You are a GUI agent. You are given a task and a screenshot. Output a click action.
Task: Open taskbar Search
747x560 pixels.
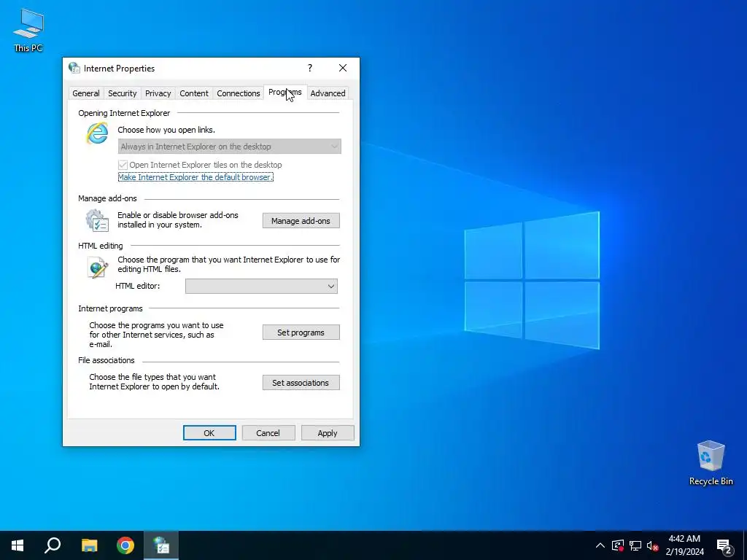coord(53,545)
